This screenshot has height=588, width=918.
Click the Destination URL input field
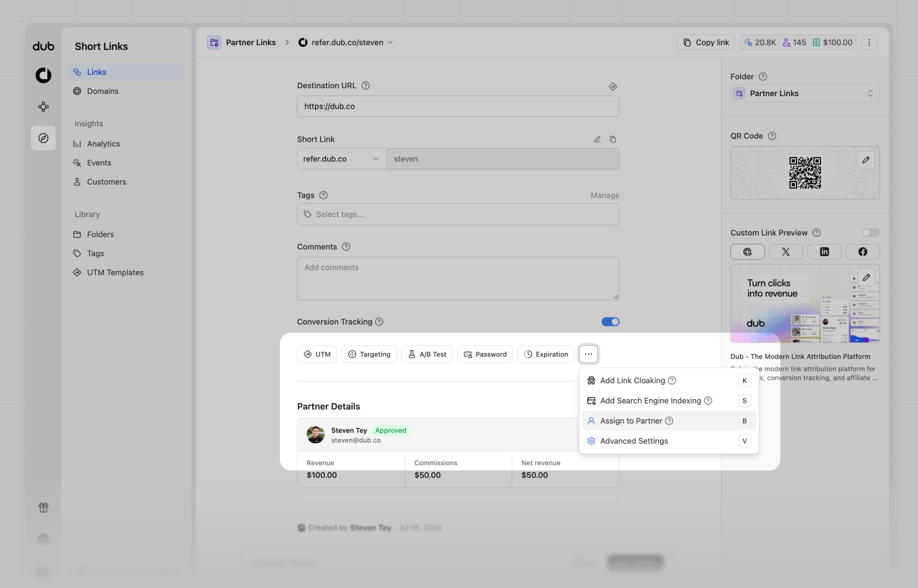[x=458, y=106]
